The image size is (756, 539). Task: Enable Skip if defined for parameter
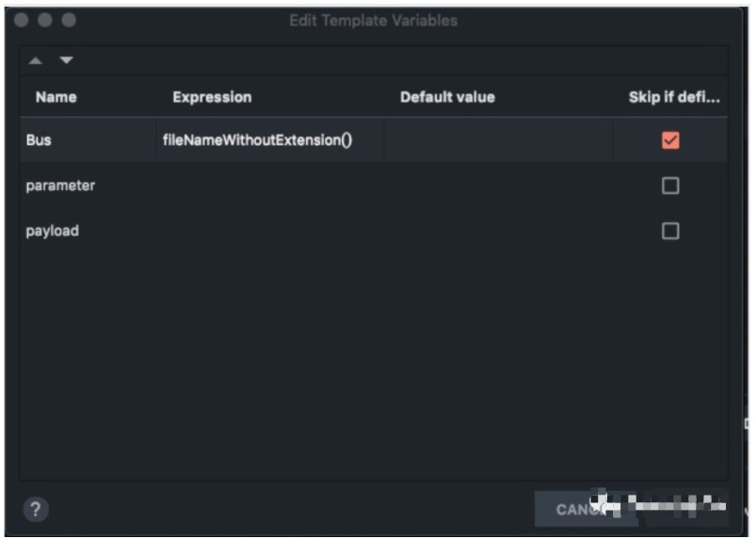coord(670,186)
